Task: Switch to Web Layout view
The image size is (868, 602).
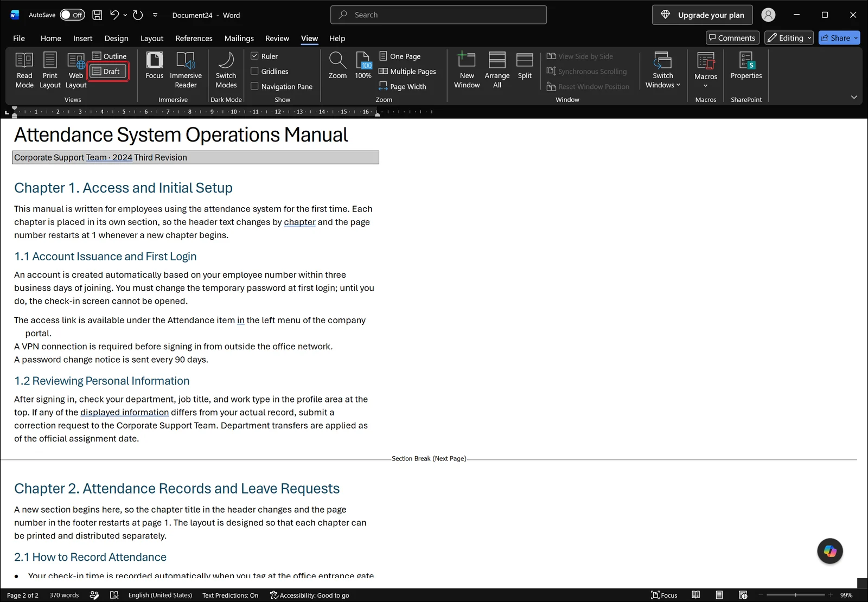Action: 76,70
